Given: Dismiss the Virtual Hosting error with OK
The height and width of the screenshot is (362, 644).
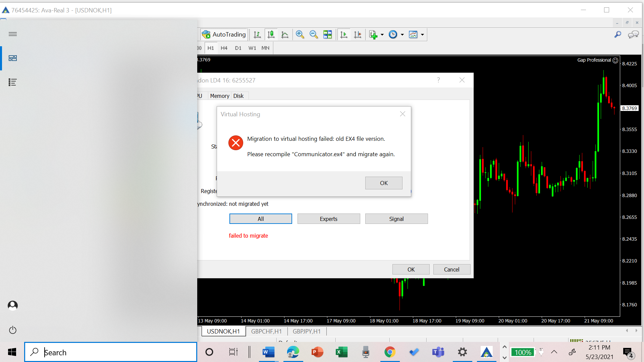Looking at the screenshot, I should pos(384,183).
